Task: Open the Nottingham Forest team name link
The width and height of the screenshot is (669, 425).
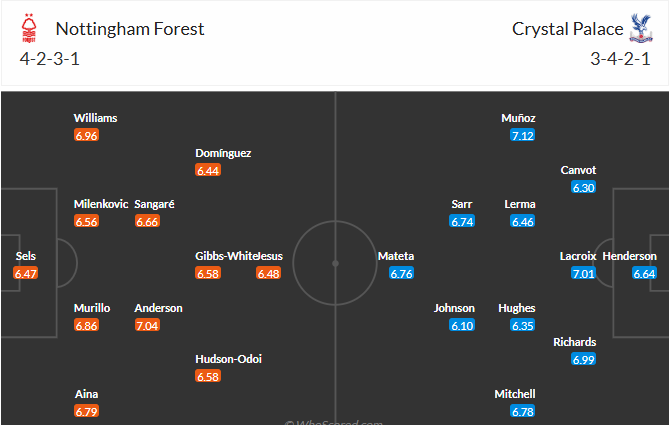Action: [x=130, y=29]
